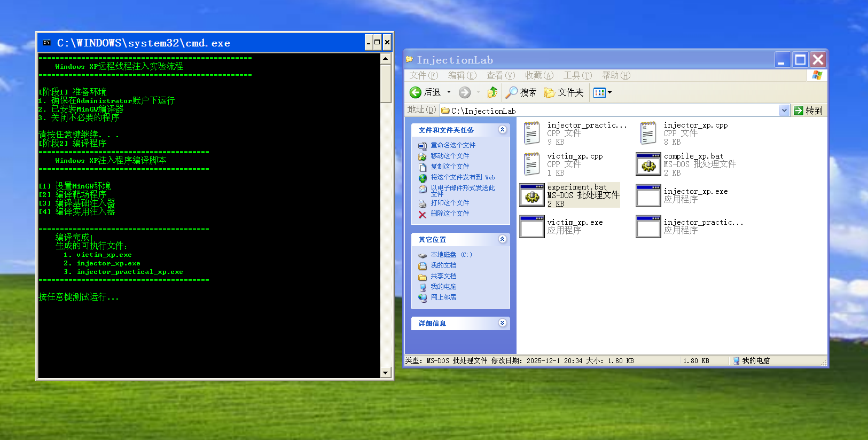Expand the address bar dropdown
Viewport: 868px width, 440px height.
(x=784, y=111)
